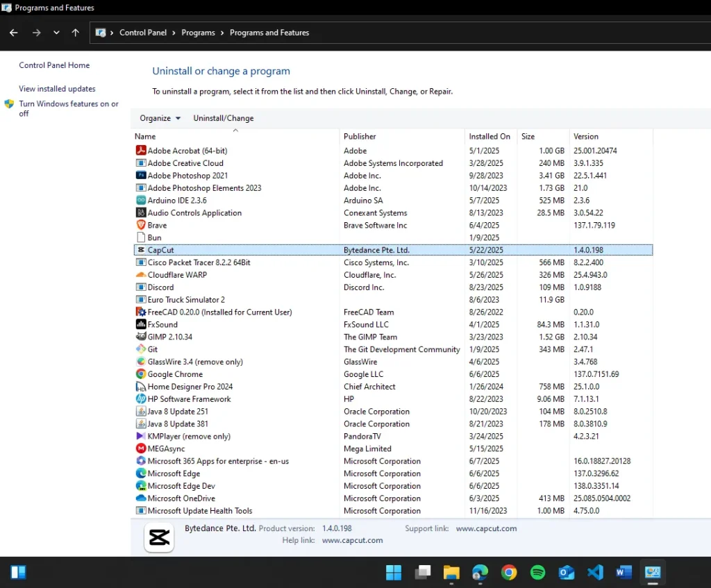Click the Audio Controls Application icon
The height and width of the screenshot is (588, 711).
tap(141, 212)
